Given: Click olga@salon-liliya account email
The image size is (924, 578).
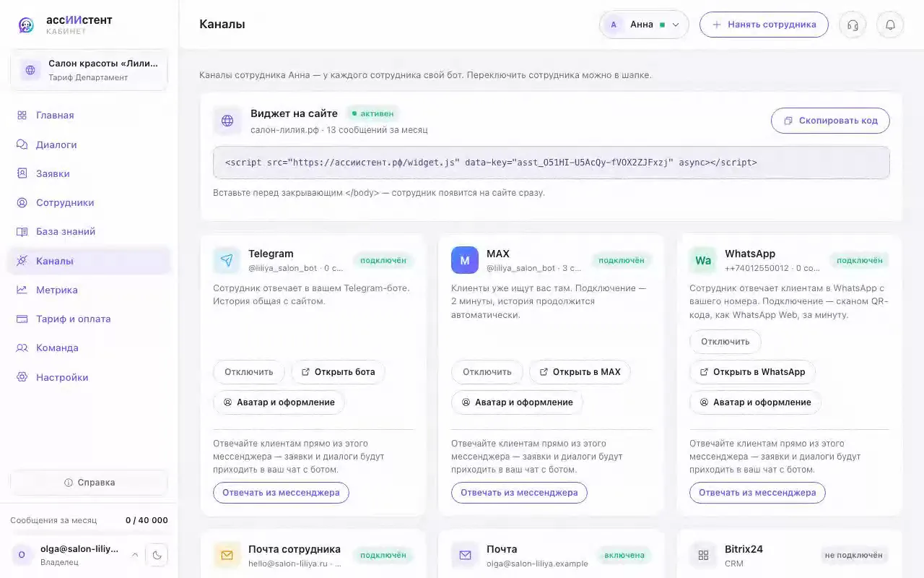Looking at the screenshot, I should point(79,549).
